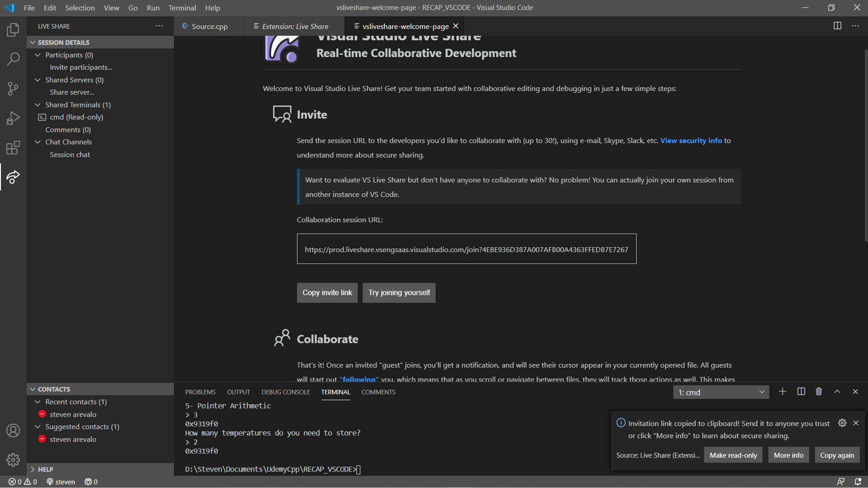Collapse the Suggested contacts group
The image size is (868, 488).
coord(38,427)
